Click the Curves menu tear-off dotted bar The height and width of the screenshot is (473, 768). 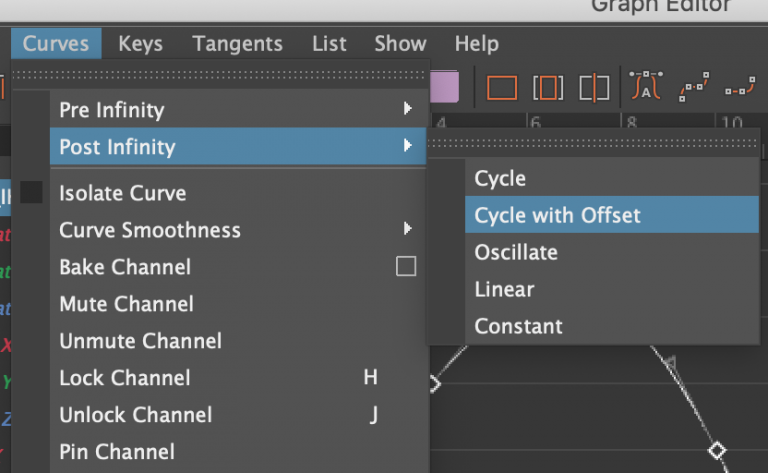(220, 74)
